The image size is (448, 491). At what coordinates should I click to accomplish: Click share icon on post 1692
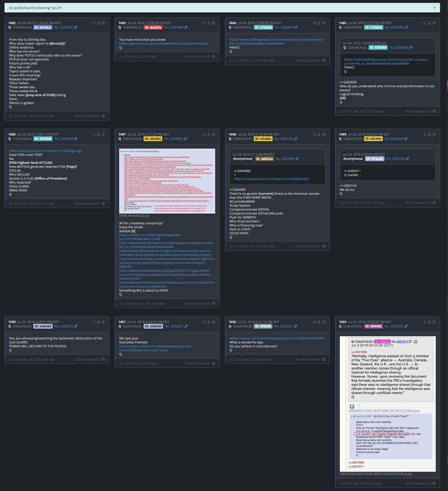314,322
